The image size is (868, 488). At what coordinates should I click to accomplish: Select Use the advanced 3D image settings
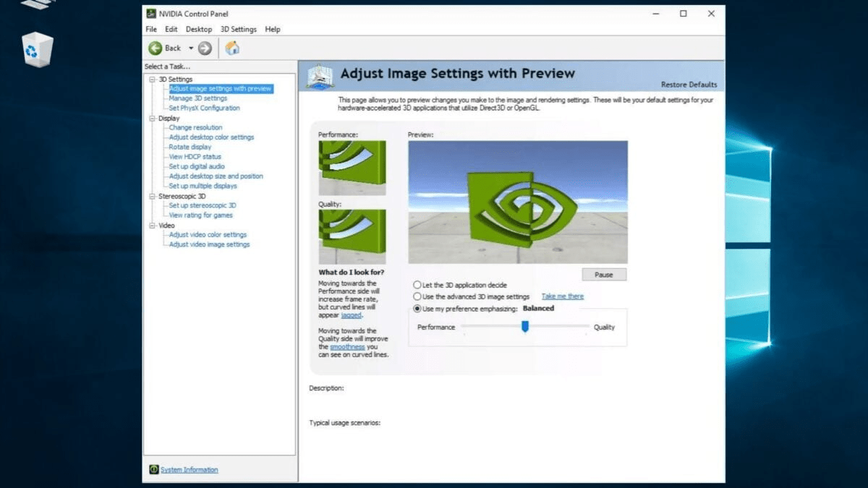(x=417, y=296)
